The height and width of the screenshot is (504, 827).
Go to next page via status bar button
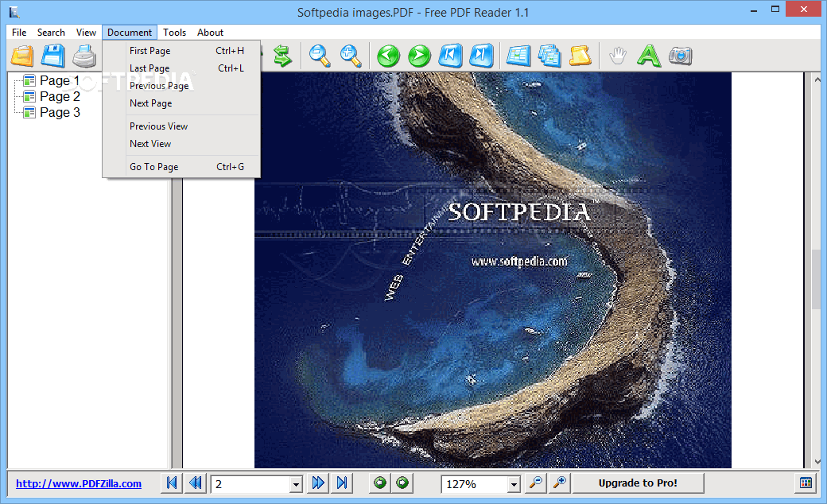pos(318,483)
